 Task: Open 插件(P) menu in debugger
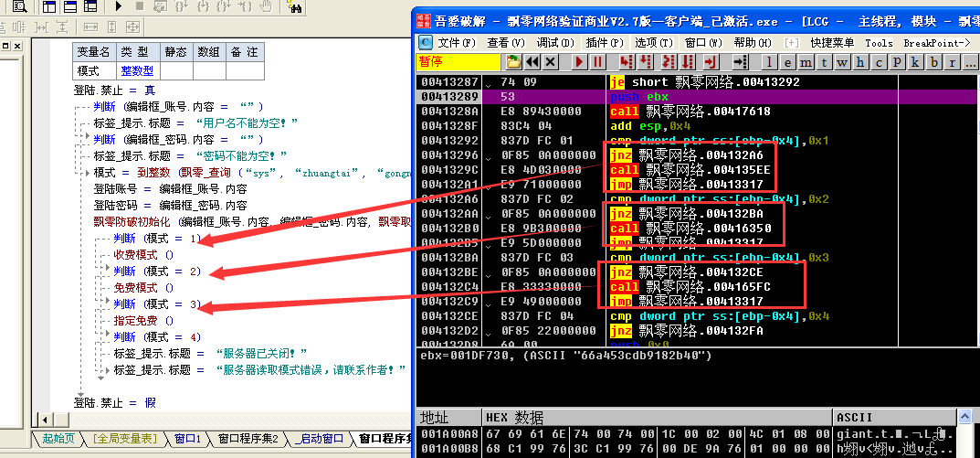pyautogui.click(x=605, y=43)
